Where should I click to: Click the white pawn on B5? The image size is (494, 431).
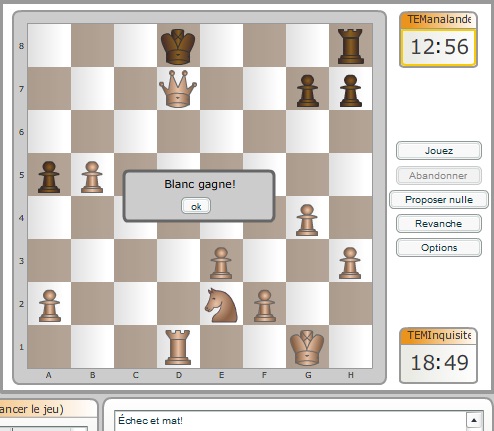92,177
